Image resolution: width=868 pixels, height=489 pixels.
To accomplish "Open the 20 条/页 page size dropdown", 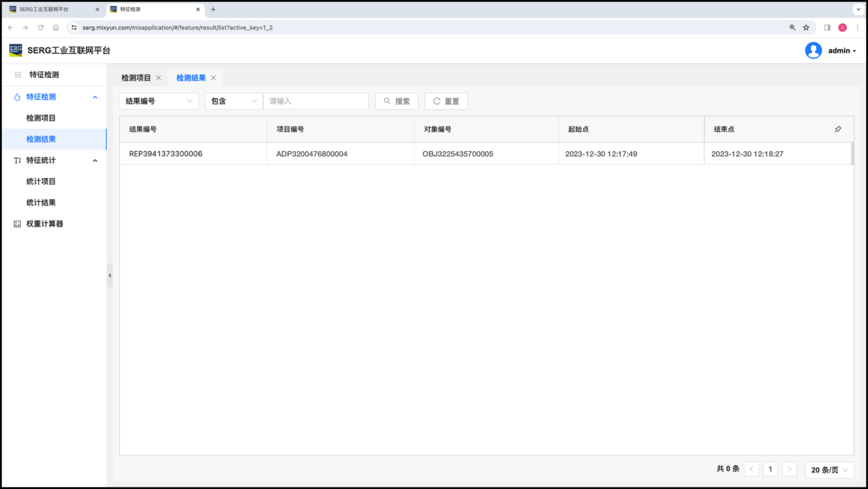I will 830,470.
